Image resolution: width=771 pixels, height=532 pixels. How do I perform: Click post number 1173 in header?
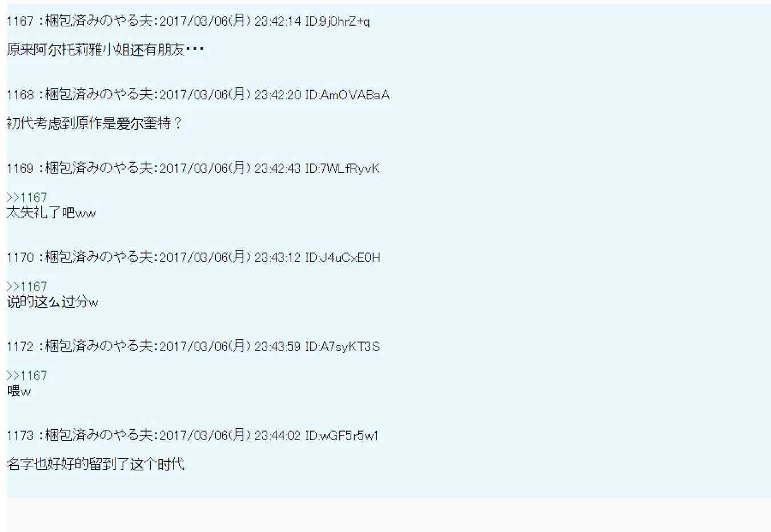(20, 436)
